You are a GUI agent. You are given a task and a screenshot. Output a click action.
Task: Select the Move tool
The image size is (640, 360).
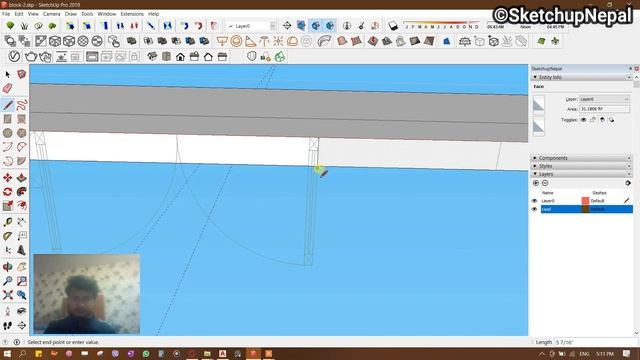coord(7,178)
